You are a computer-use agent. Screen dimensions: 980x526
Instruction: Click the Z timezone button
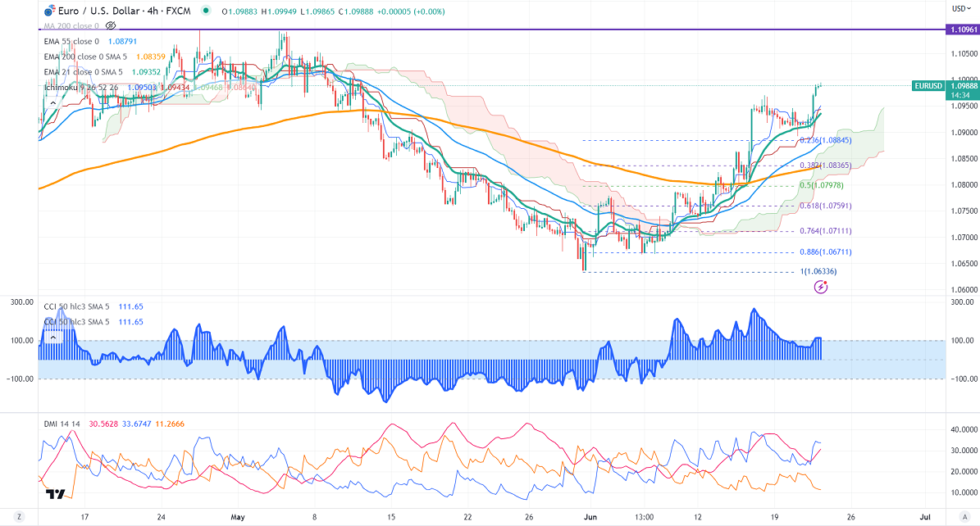[x=20, y=517]
